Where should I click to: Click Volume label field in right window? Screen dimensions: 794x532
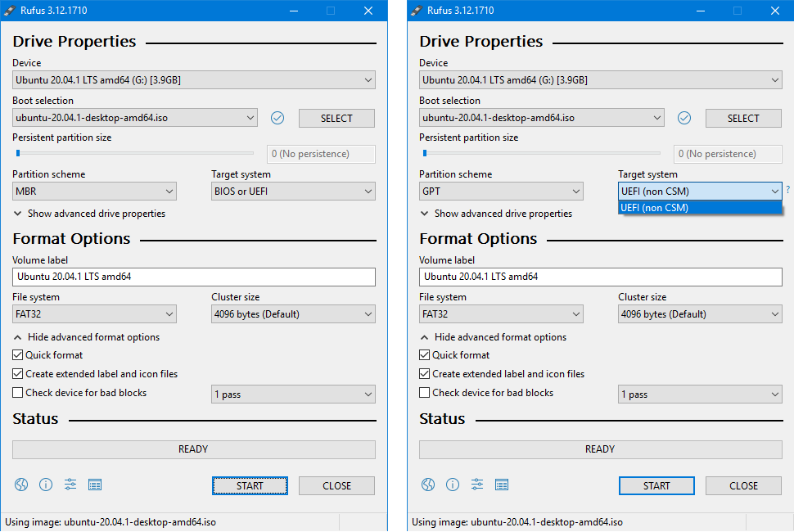(601, 277)
